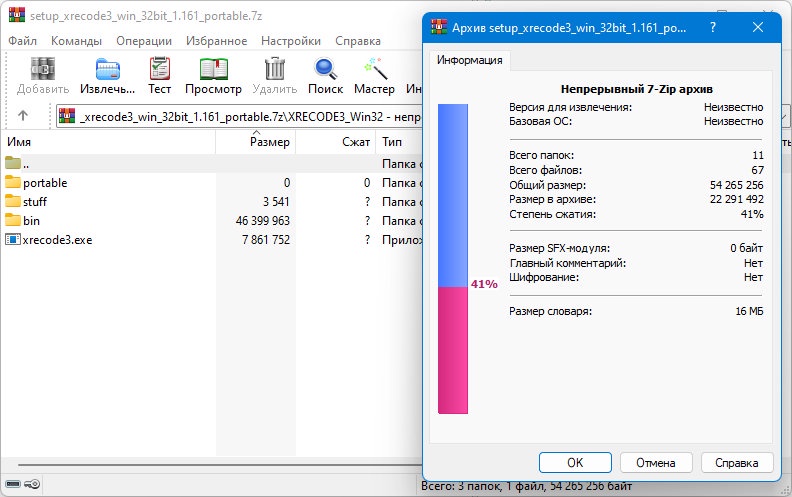Select the Информация tab
The image size is (792, 497).
[x=470, y=60]
